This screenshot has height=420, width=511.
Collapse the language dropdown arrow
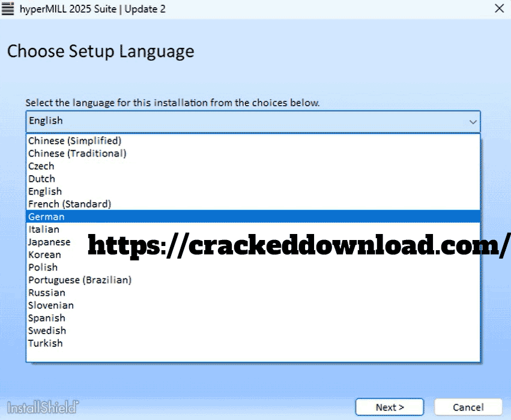pyautogui.click(x=473, y=122)
